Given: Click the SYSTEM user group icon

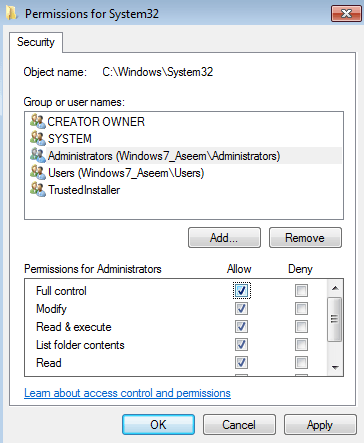Looking at the screenshot, I should (38, 138).
